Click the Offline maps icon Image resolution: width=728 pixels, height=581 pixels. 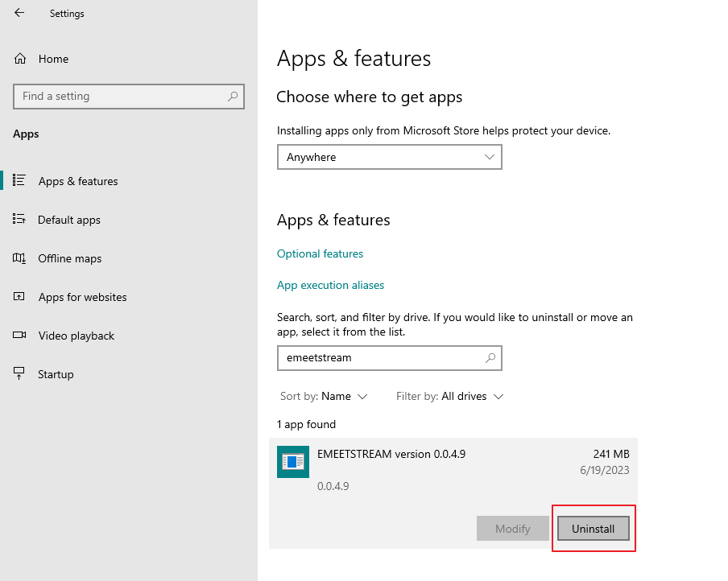click(20, 258)
